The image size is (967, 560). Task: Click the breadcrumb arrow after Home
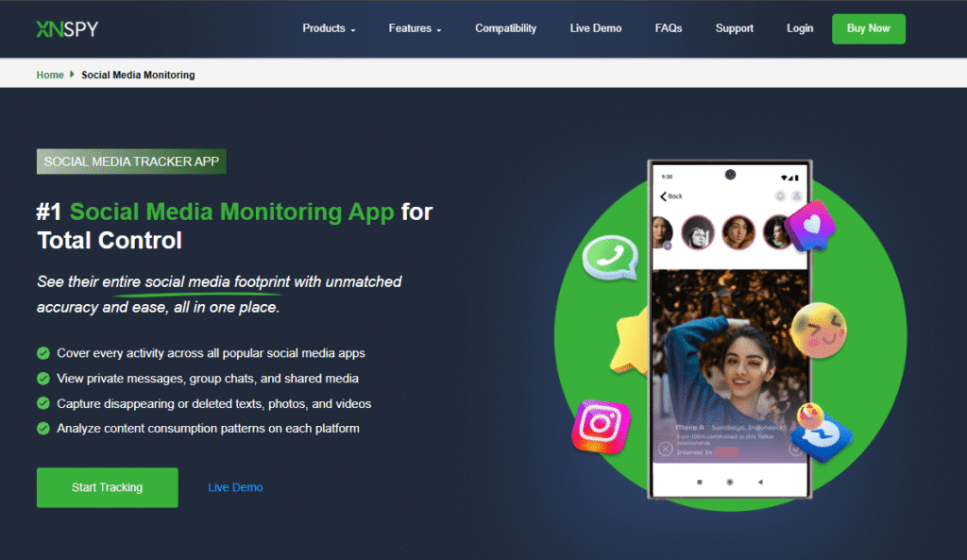[x=72, y=74]
